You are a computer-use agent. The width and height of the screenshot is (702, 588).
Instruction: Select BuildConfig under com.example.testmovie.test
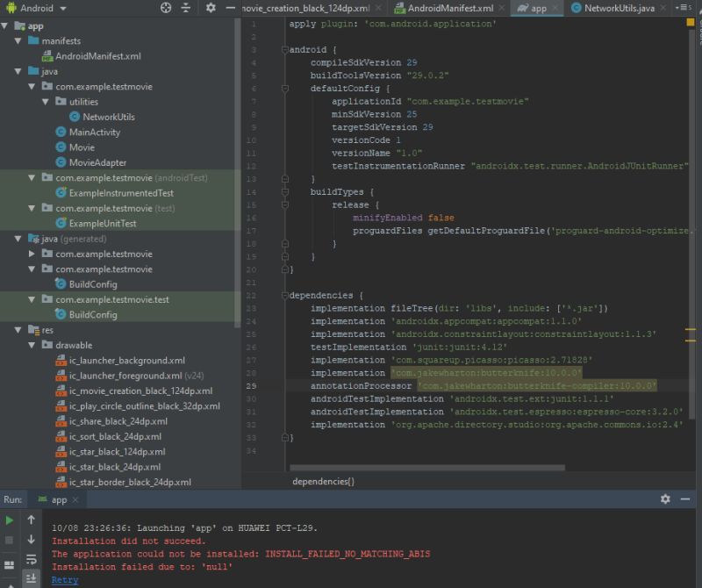pyautogui.click(x=86, y=315)
